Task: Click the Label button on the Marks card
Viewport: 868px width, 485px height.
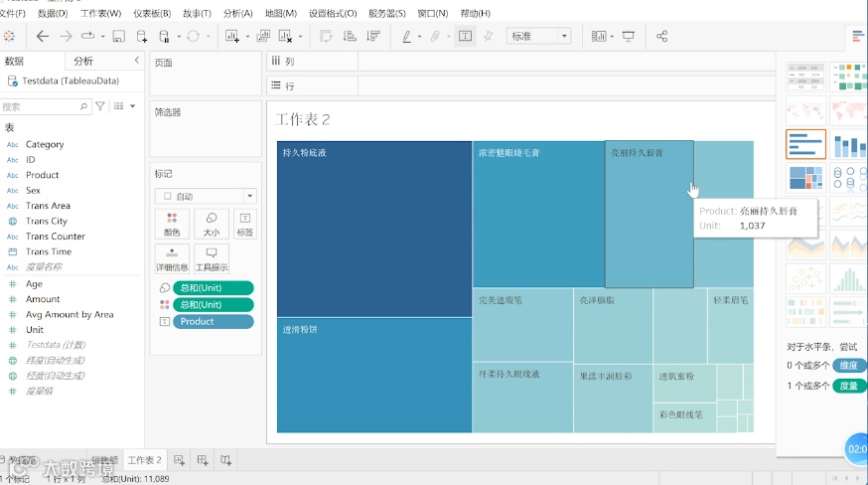Action: point(244,224)
